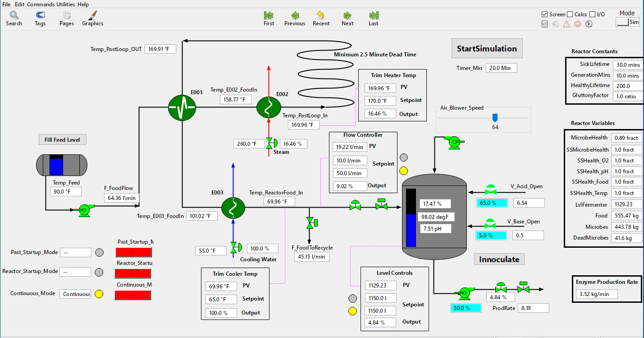Toggle Past_Startup_Mode gray indicator
The height and width of the screenshot is (338, 644).
point(99,252)
